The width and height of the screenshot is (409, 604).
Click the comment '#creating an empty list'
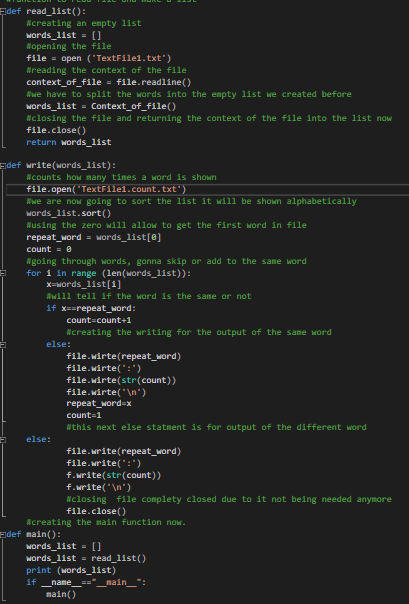point(84,23)
